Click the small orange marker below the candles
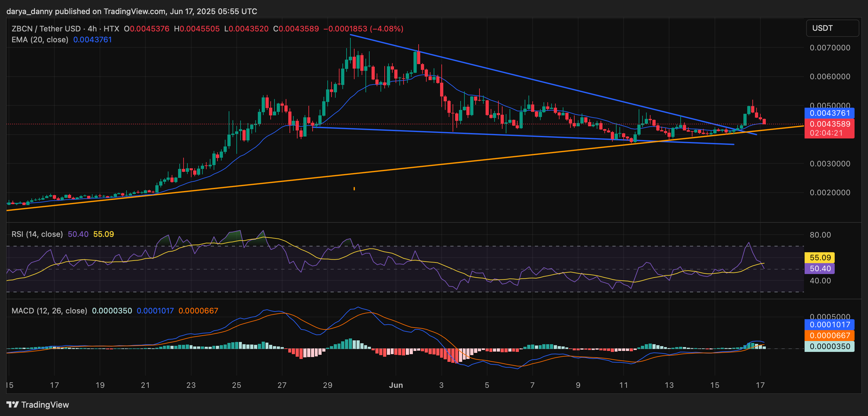Image resolution: width=868 pixels, height=416 pixels. 354,188
